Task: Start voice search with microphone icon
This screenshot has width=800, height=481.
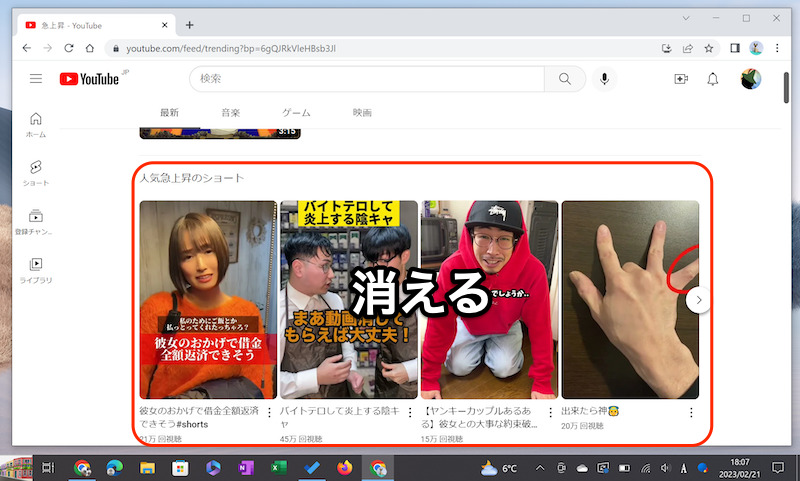Action: (x=605, y=79)
